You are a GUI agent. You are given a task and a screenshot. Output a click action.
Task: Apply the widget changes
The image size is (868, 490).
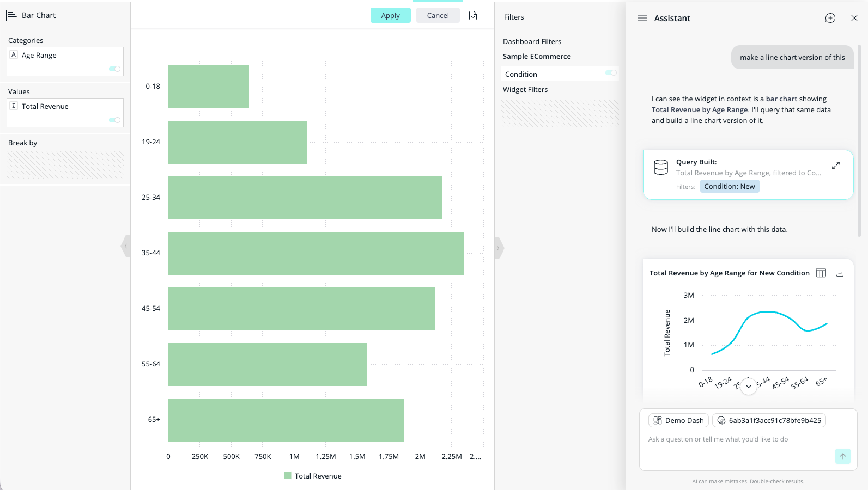[391, 15]
